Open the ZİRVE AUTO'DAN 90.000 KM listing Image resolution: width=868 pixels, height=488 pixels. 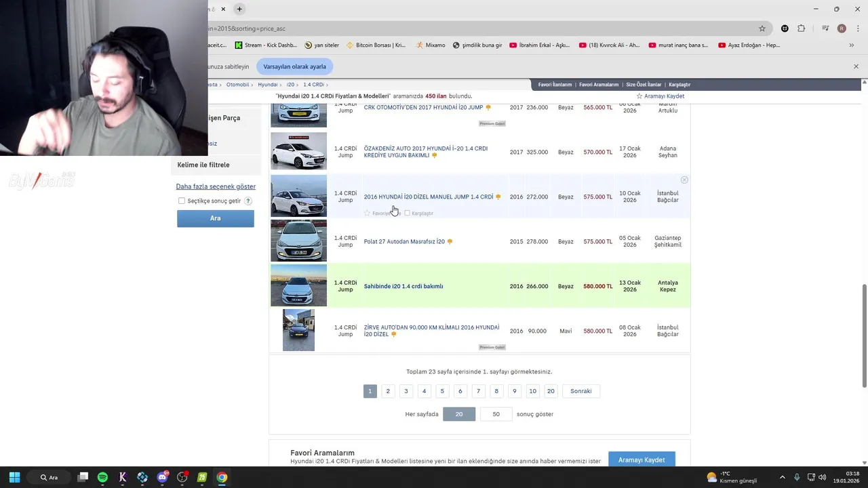click(431, 331)
